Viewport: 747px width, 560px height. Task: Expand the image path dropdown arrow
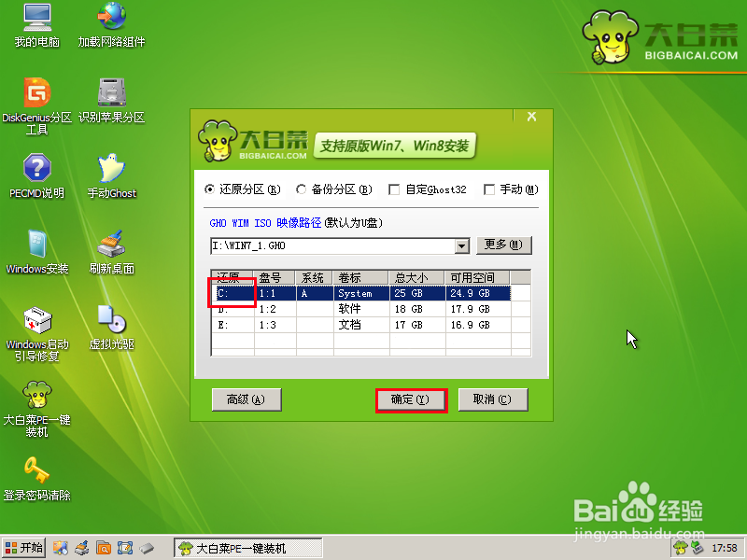461,246
